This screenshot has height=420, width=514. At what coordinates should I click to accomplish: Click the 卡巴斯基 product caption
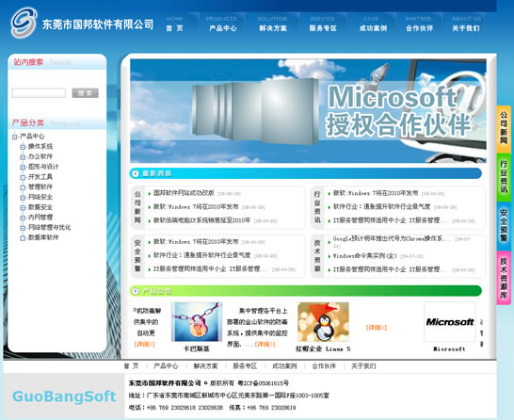pos(197,348)
